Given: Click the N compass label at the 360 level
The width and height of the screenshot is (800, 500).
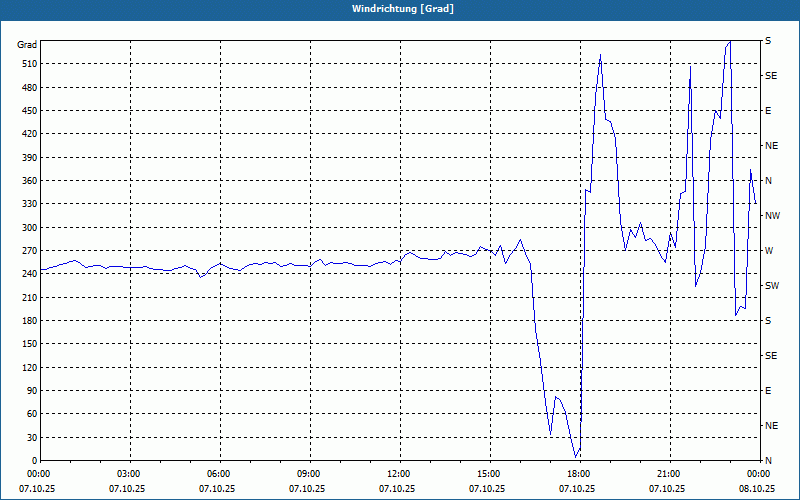Looking at the screenshot, I should (768, 181).
